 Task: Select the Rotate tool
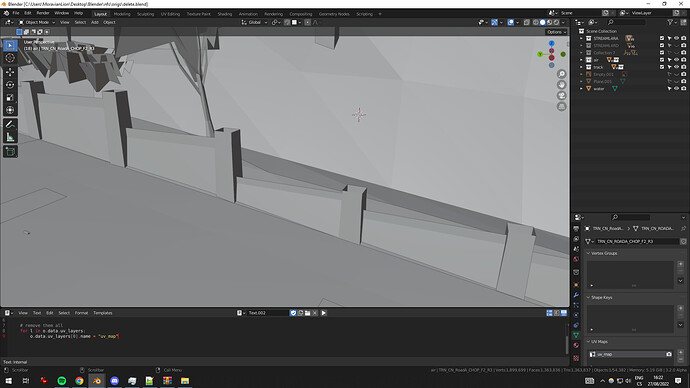coord(10,84)
